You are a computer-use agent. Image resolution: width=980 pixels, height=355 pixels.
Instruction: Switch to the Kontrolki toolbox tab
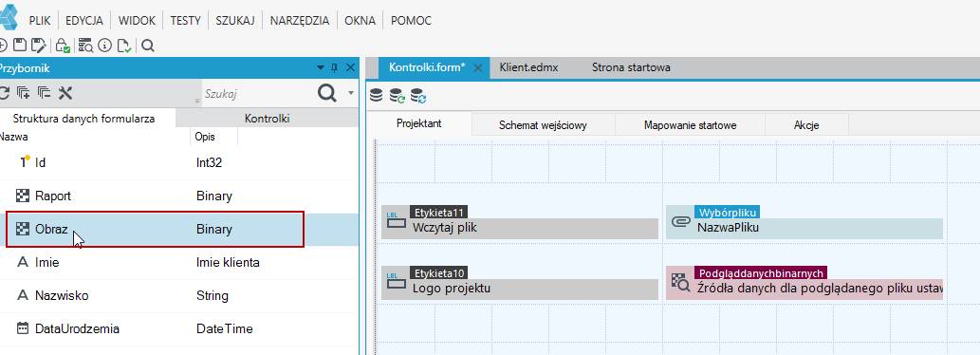coord(268,118)
